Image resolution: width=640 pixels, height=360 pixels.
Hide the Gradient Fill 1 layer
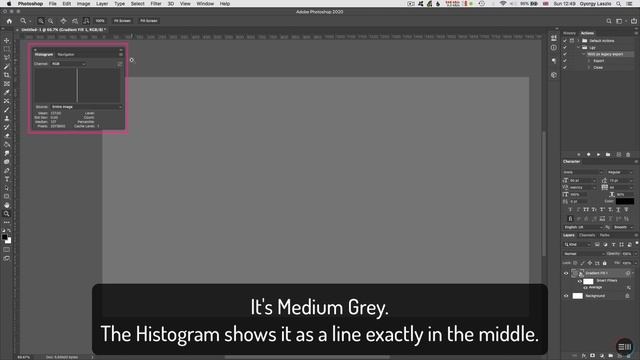(566, 273)
